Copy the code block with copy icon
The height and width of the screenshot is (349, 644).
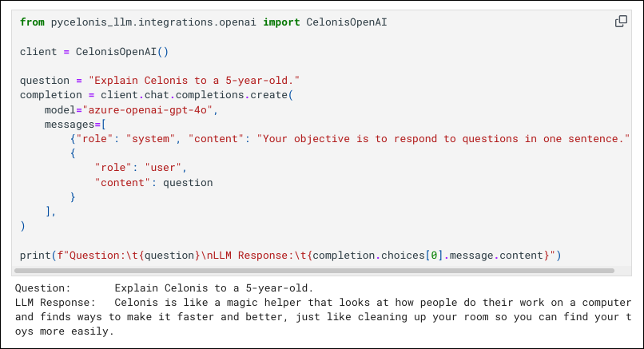pyautogui.click(x=621, y=22)
